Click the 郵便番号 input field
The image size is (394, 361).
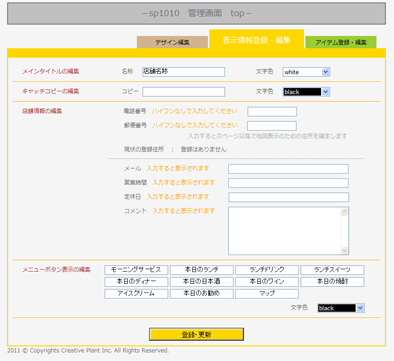[272, 126]
